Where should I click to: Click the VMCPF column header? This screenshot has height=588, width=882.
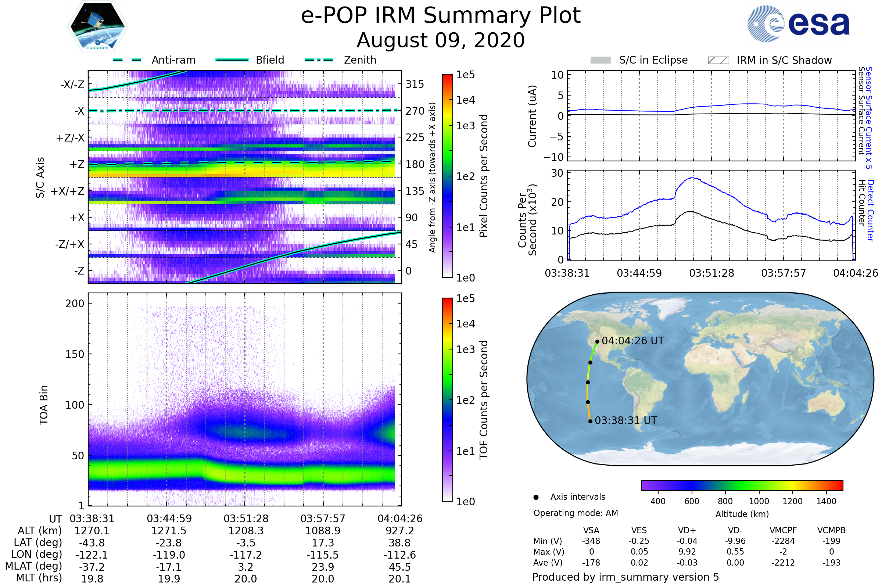[783, 531]
